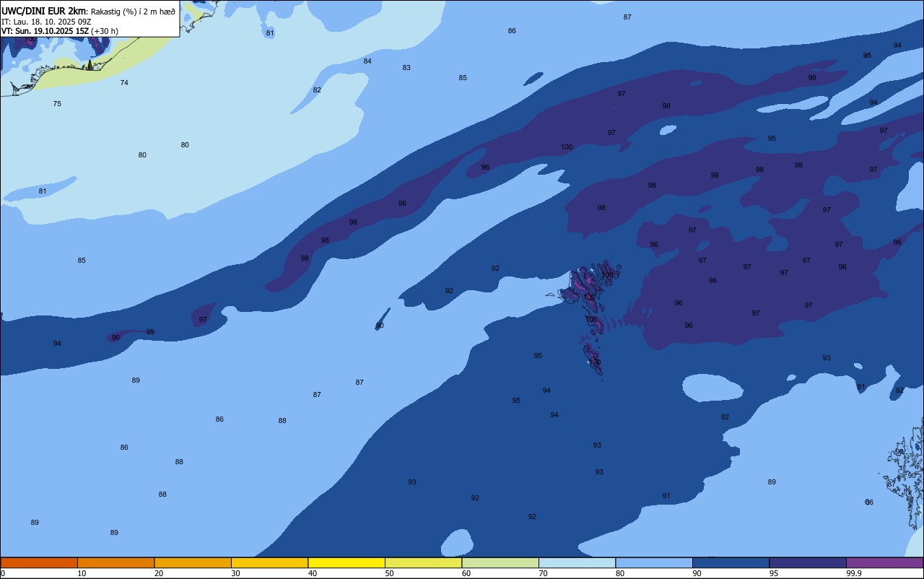The height and width of the screenshot is (579, 924).
Task: Click the 30 tick label on the legend scale
Action: (235, 573)
